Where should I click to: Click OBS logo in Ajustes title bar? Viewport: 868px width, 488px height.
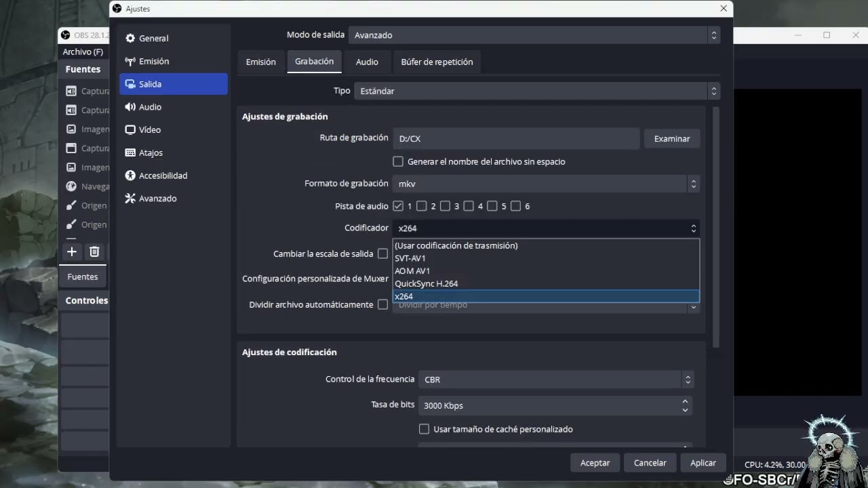click(x=117, y=9)
